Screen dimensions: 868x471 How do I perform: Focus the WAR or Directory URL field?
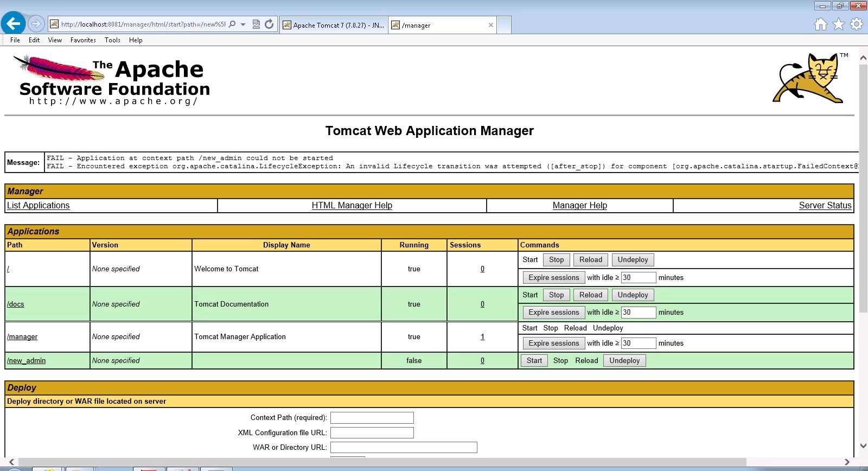(x=404, y=448)
